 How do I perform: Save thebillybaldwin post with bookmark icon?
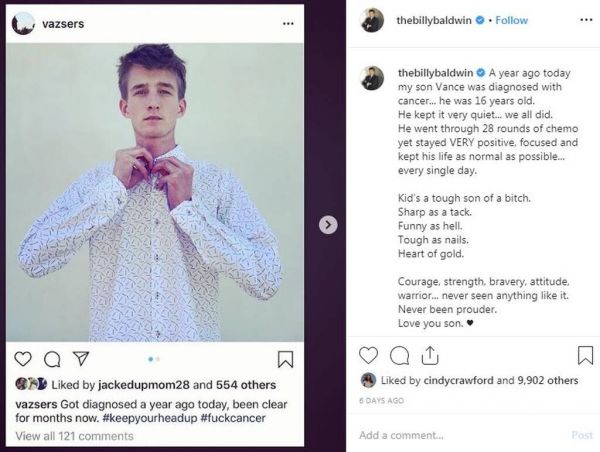[x=585, y=355]
